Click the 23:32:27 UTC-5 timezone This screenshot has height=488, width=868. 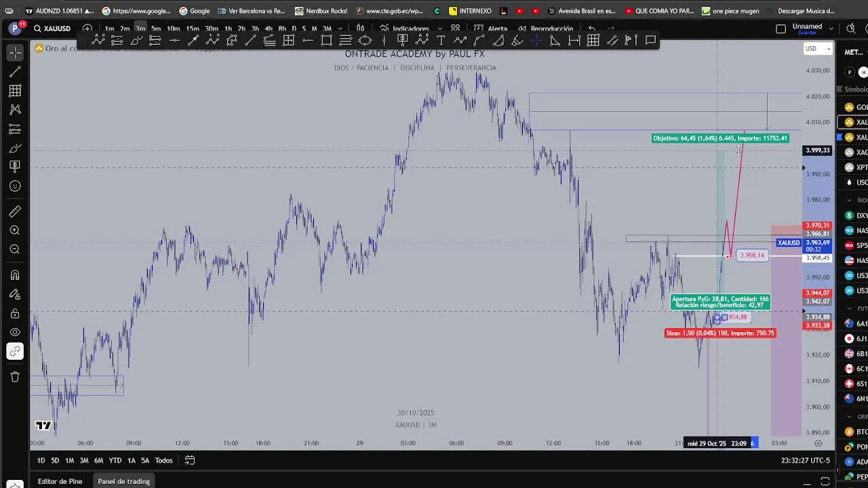click(x=806, y=461)
